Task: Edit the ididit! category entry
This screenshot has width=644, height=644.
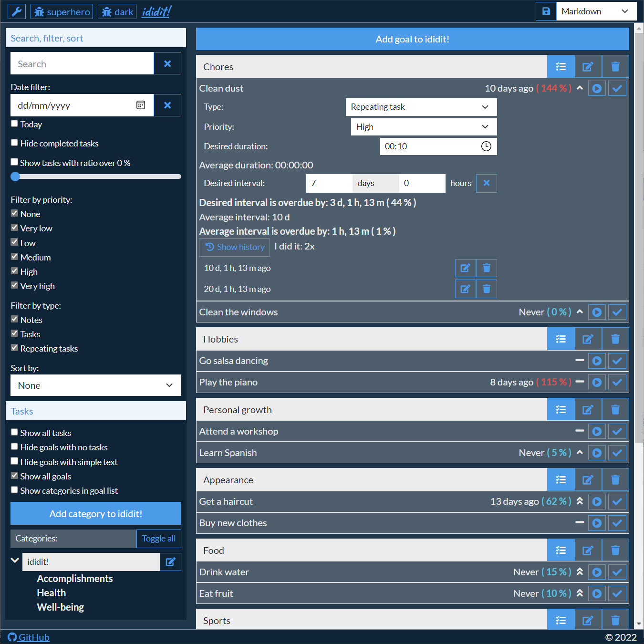Action: (x=171, y=562)
